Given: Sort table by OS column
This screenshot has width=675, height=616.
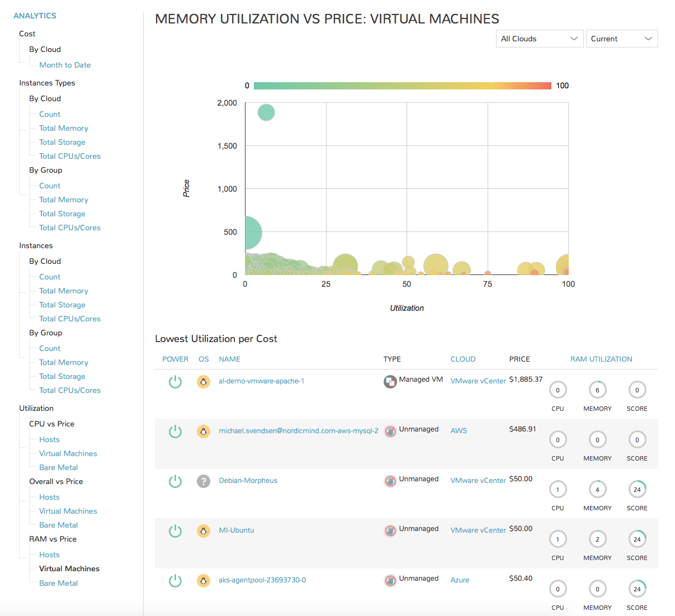Looking at the screenshot, I should tap(204, 359).
